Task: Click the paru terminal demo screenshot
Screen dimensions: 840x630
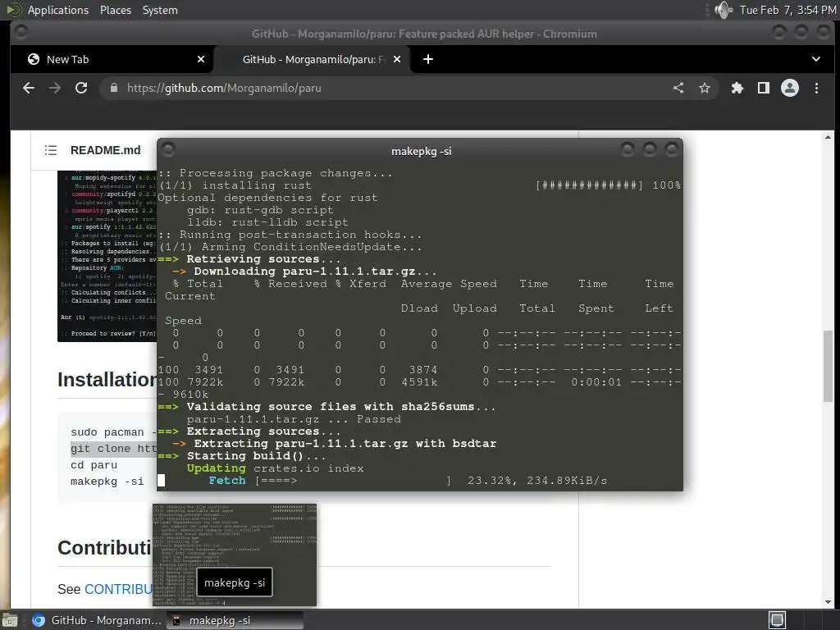Action: (x=107, y=256)
